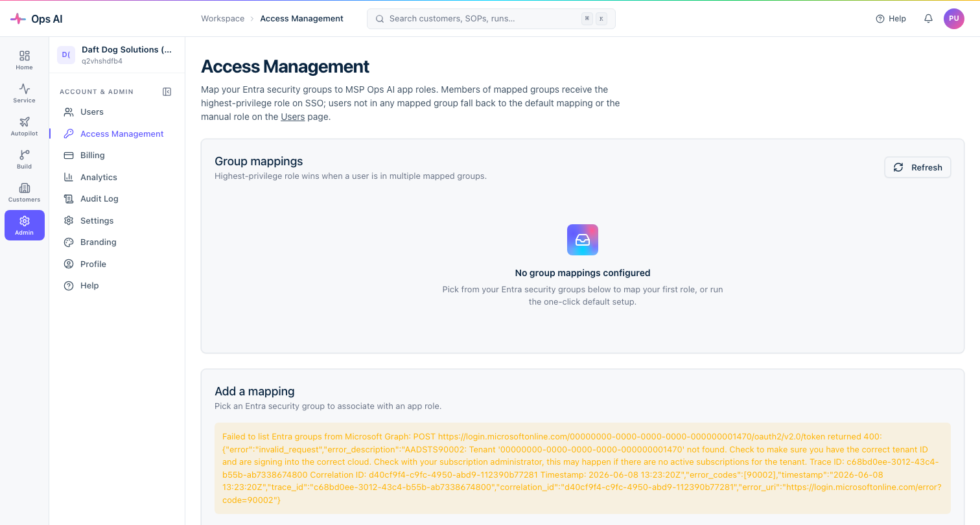This screenshot has width=980, height=525.
Task: Open Autopilot in the left rail
Action: click(x=25, y=126)
